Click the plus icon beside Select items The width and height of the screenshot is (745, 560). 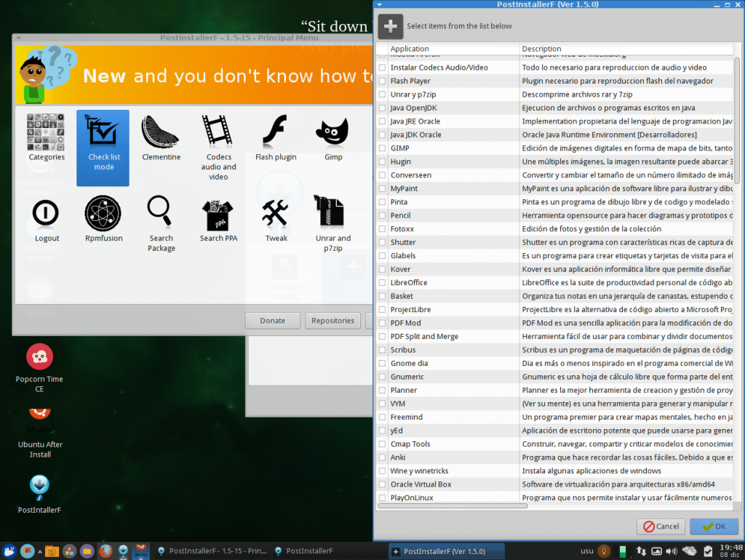(390, 26)
